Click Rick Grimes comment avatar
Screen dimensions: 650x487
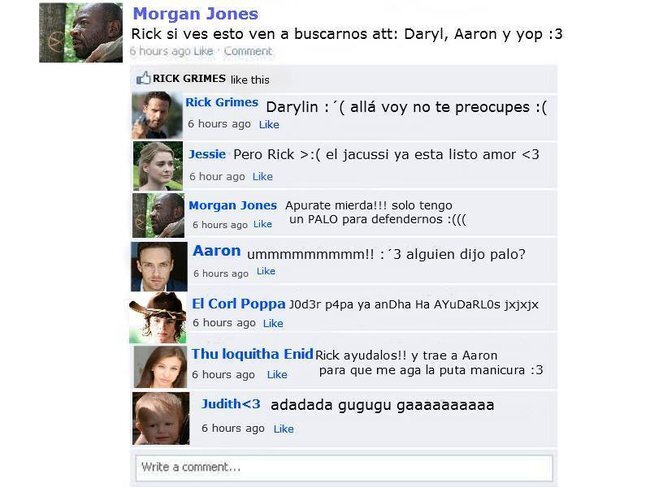click(157, 115)
